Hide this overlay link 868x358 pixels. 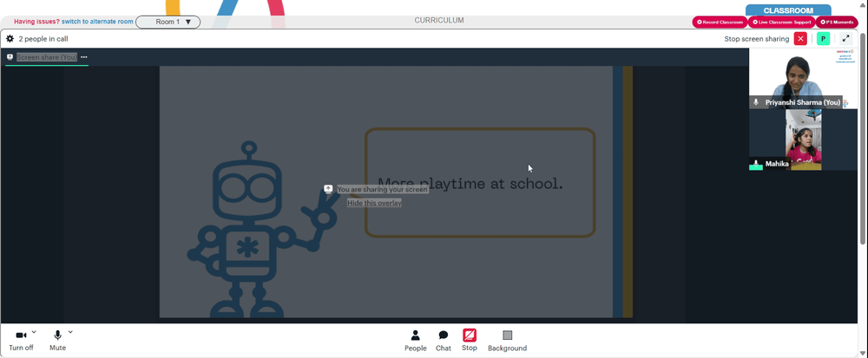tap(374, 203)
